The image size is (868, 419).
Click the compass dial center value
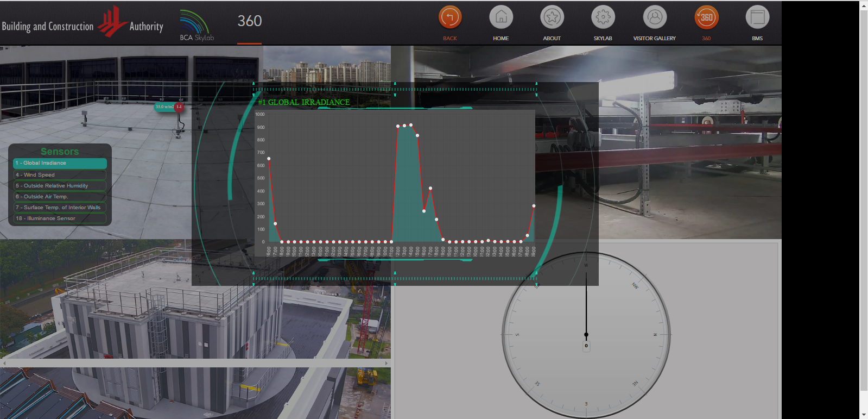586,346
